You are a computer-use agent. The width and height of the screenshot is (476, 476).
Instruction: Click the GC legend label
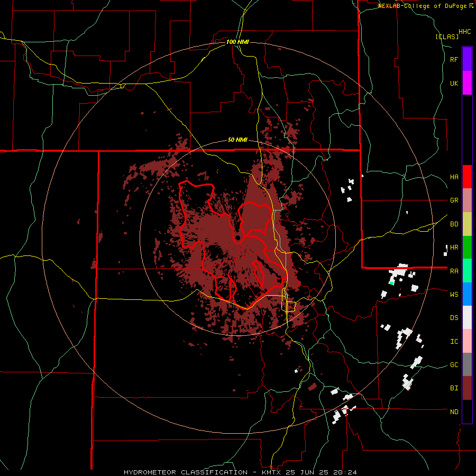click(454, 365)
